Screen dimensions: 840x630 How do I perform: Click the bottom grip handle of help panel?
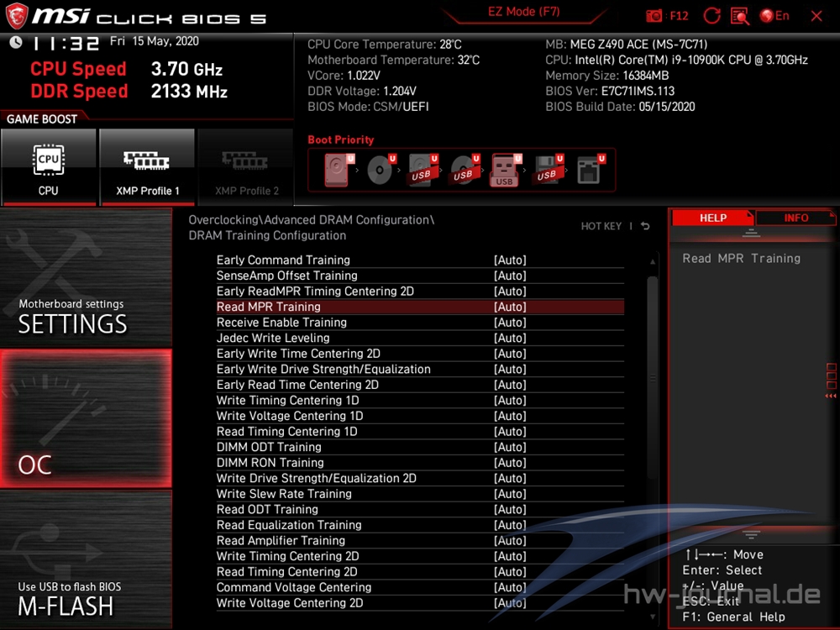click(x=751, y=534)
